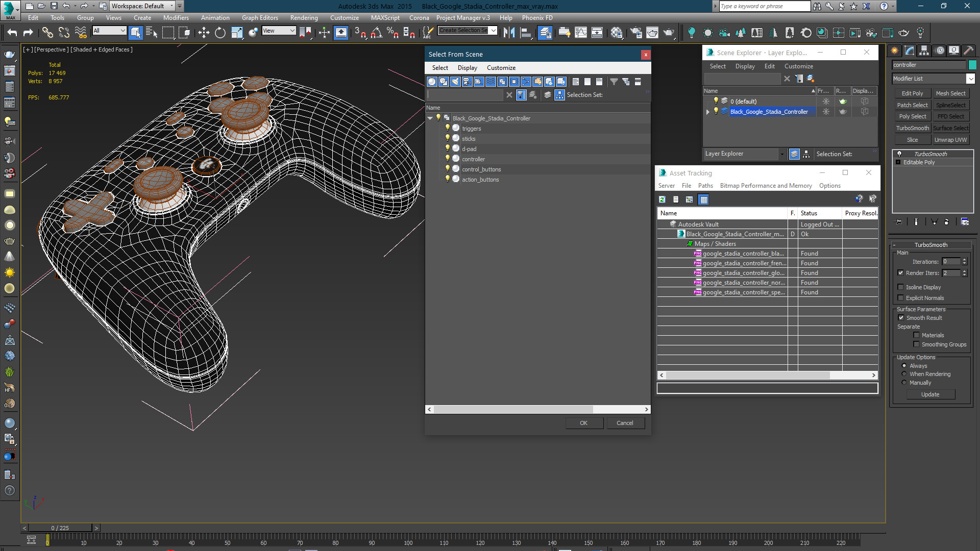
Task: Expand the Black_Google_Stadia_Controller layer in Scene Explorer
Action: coord(708,112)
